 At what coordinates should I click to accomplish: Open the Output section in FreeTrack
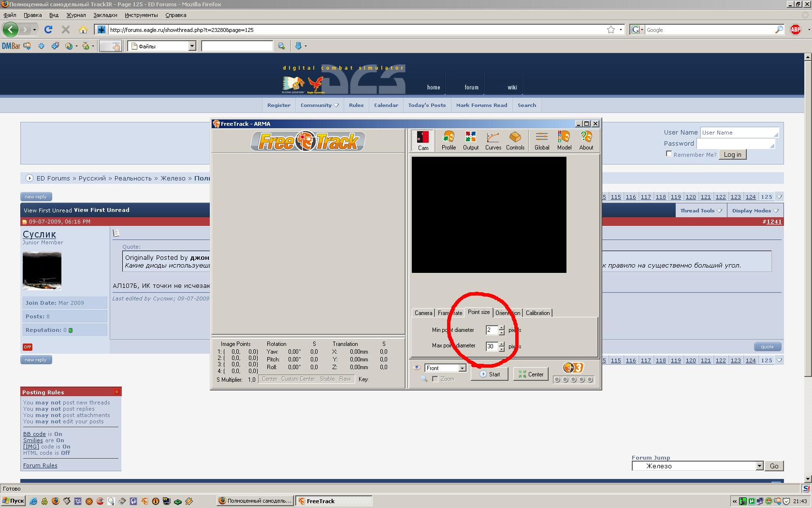pyautogui.click(x=470, y=141)
